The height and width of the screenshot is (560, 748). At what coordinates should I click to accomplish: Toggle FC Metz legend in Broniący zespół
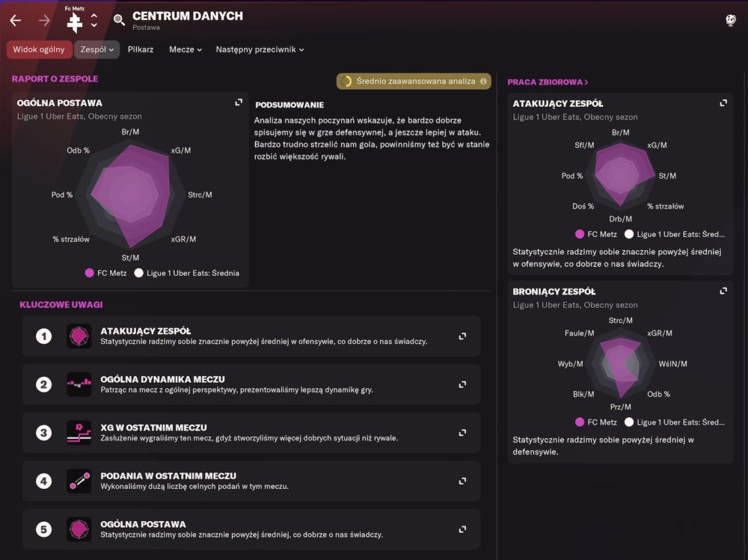click(596, 422)
